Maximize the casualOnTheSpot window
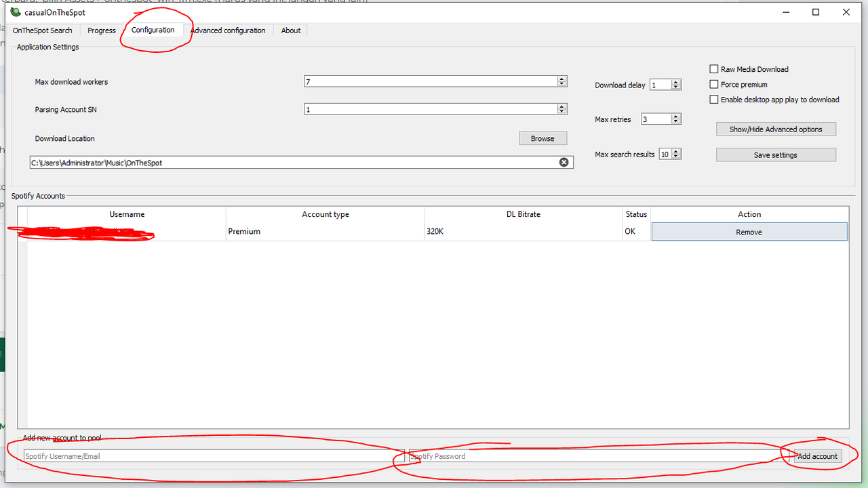Image resolution: width=868 pixels, height=488 pixels. (x=816, y=12)
